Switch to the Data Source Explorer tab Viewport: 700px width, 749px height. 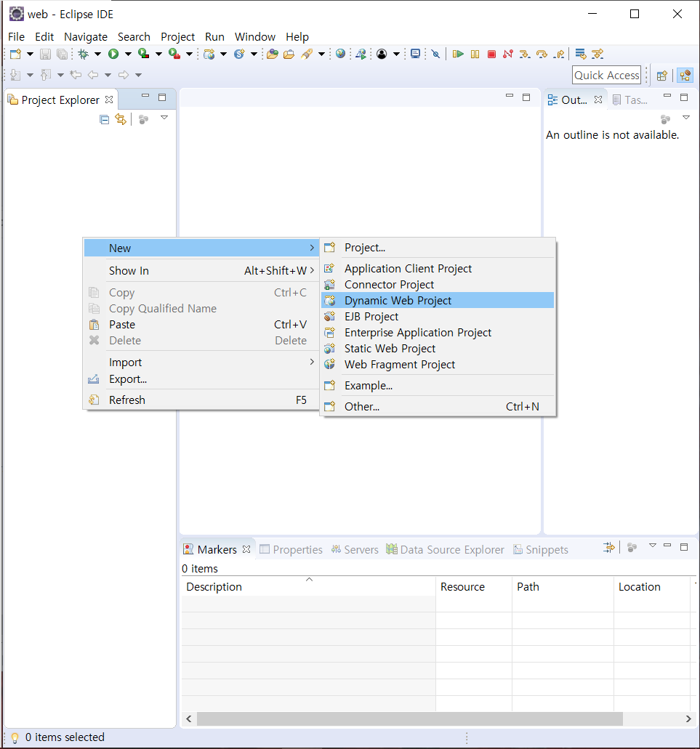coord(446,550)
